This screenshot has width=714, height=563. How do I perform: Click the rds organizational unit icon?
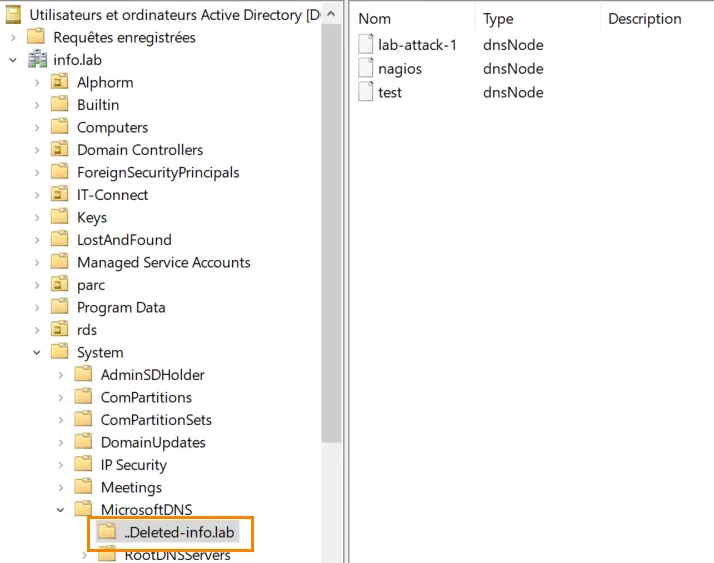tap(61, 330)
